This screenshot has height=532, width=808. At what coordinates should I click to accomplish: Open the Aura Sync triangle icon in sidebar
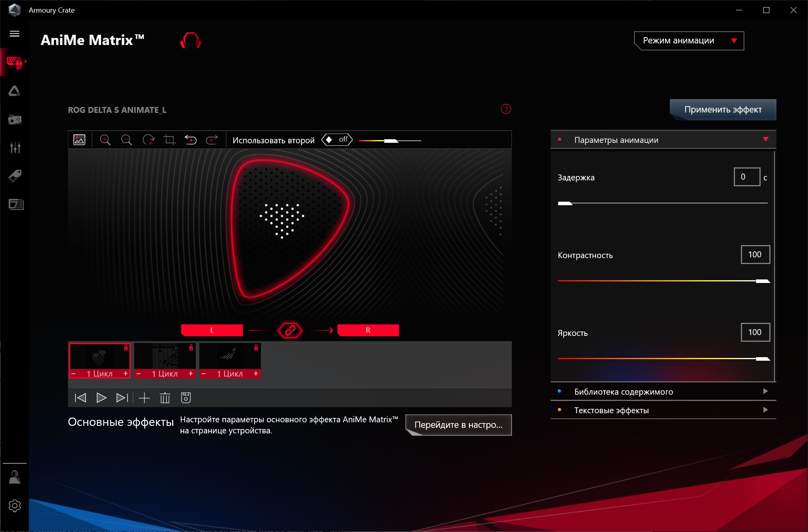15,91
